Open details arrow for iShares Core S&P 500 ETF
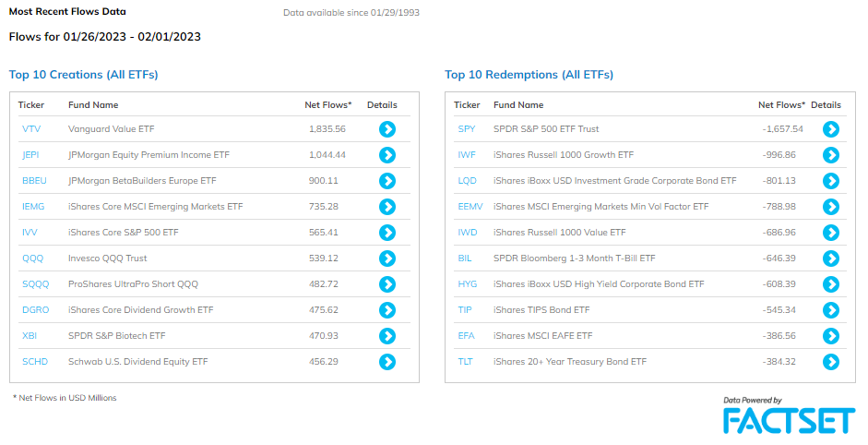The image size is (868, 445). pyautogui.click(x=387, y=233)
